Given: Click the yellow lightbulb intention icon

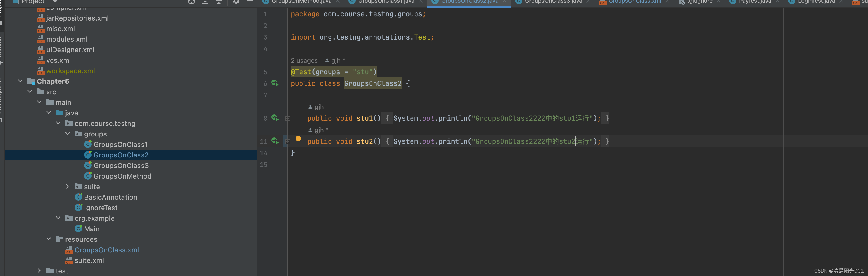Looking at the screenshot, I should pyautogui.click(x=298, y=140).
